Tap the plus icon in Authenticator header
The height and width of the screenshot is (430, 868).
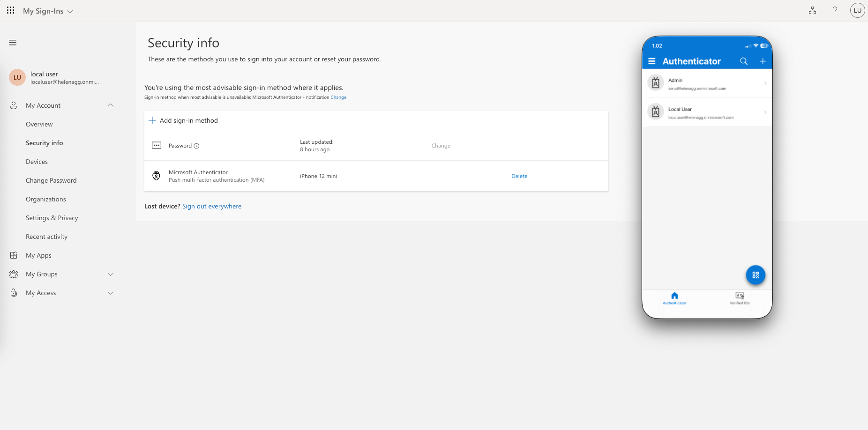click(763, 61)
